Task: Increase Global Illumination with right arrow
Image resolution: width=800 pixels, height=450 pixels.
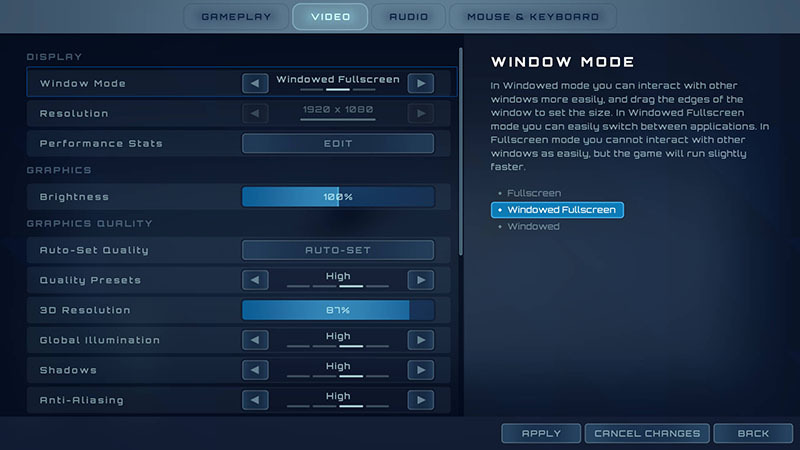Action: (421, 341)
